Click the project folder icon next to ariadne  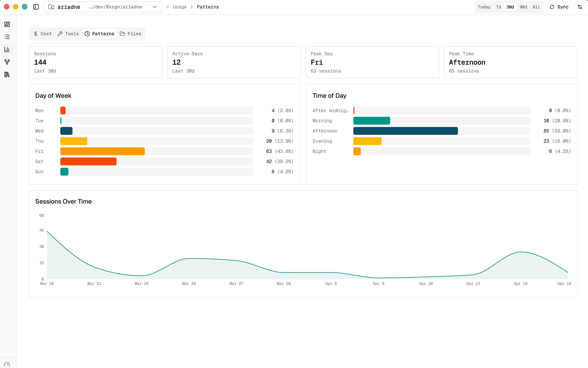click(x=51, y=7)
